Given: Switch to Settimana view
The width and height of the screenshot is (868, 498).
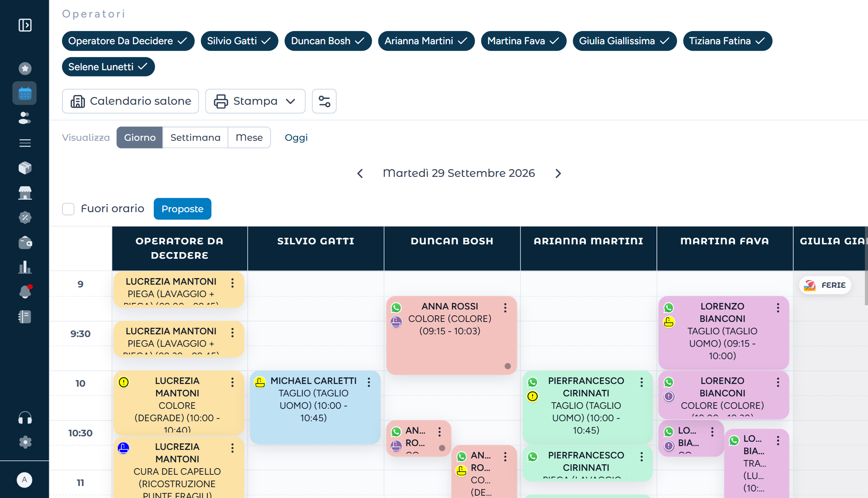Looking at the screenshot, I should 195,138.
